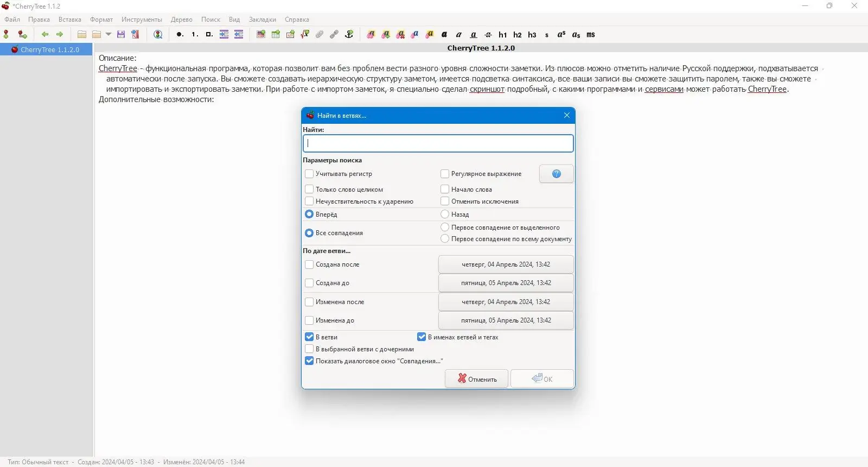868x467 pixels.
Task: Check the 'Начало слова' option
Action: pos(445,189)
